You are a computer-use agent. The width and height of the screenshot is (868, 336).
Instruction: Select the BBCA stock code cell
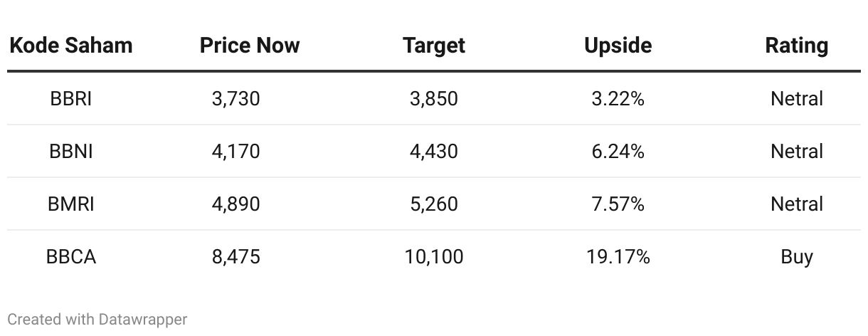coord(70,256)
